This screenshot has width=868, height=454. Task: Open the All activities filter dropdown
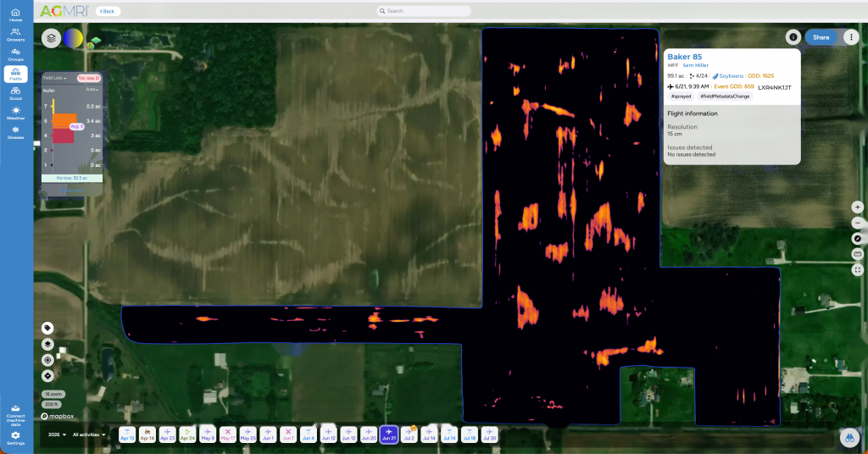click(x=89, y=435)
